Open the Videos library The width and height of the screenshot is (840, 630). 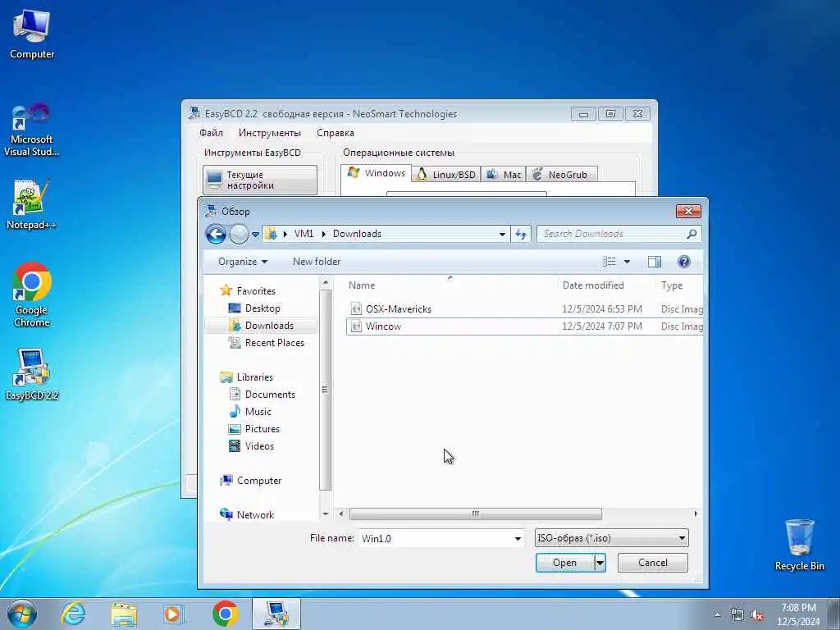pos(252,445)
